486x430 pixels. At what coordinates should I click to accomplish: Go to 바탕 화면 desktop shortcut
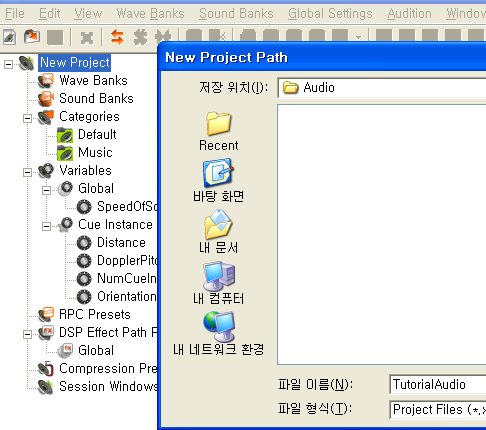pyautogui.click(x=218, y=181)
